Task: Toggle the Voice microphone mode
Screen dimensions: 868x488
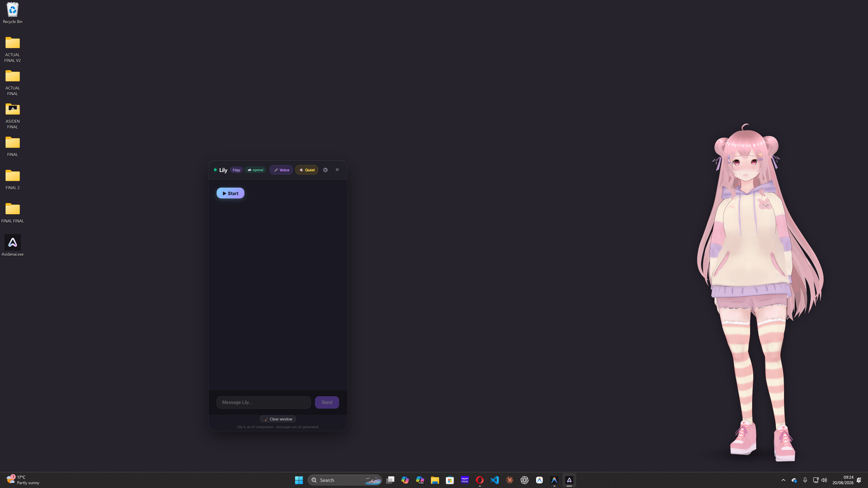Action: (x=281, y=170)
